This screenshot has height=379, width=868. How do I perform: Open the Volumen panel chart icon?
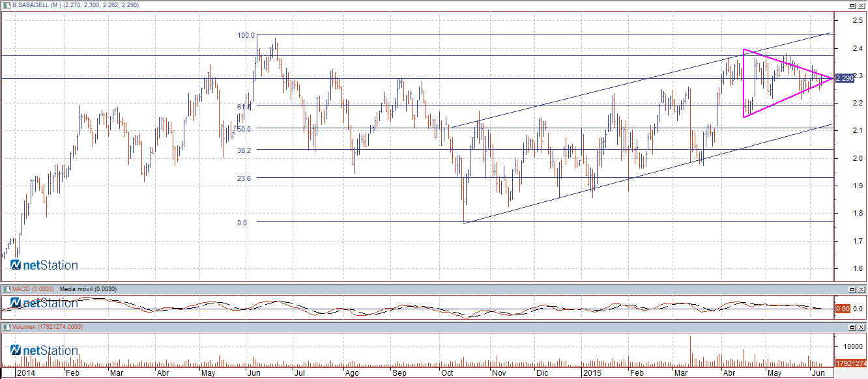click(x=7, y=327)
